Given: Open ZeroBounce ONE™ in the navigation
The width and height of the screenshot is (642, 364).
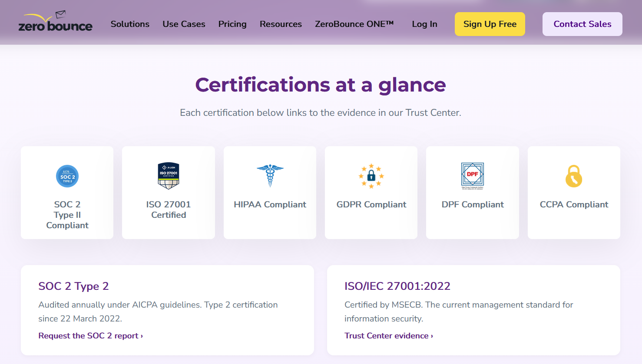Looking at the screenshot, I should 354,24.
